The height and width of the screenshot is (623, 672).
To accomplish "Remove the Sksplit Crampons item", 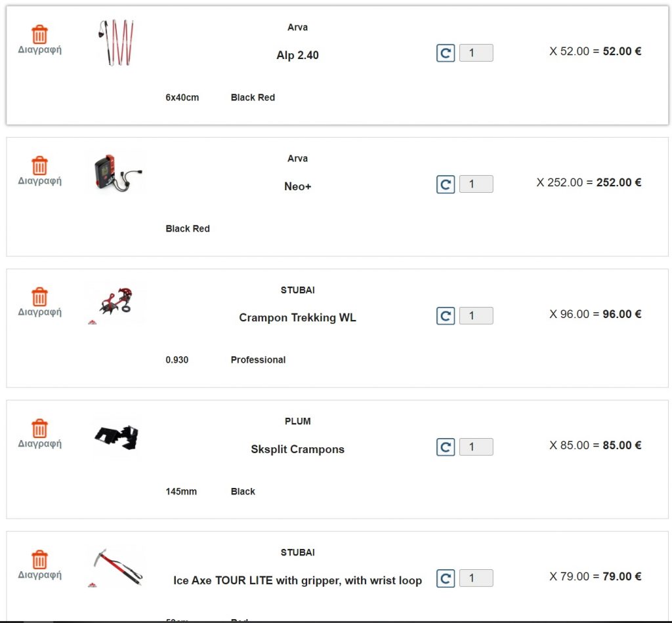I will point(39,433).
